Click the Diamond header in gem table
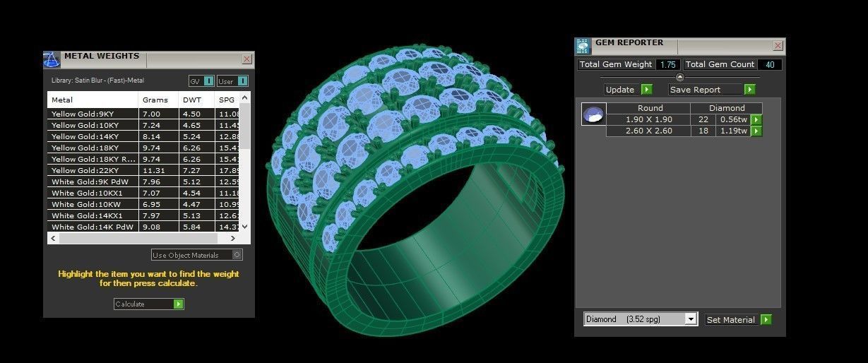 727,108
